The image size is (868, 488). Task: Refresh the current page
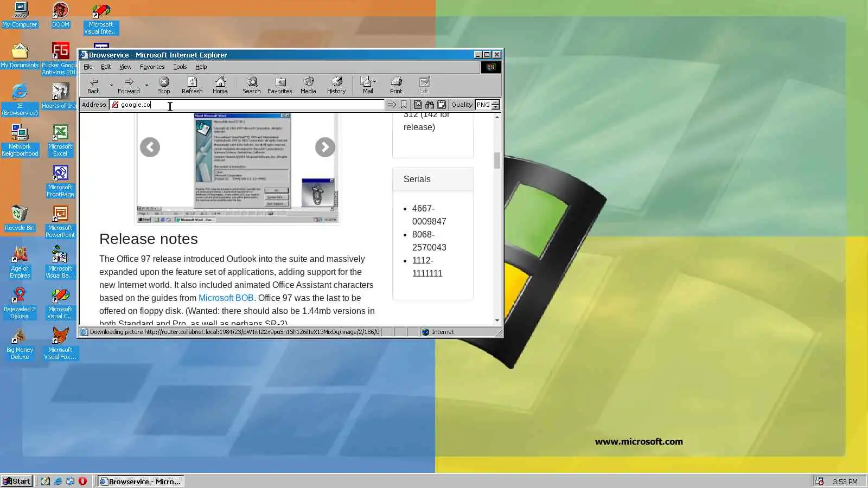pos(192,85)
